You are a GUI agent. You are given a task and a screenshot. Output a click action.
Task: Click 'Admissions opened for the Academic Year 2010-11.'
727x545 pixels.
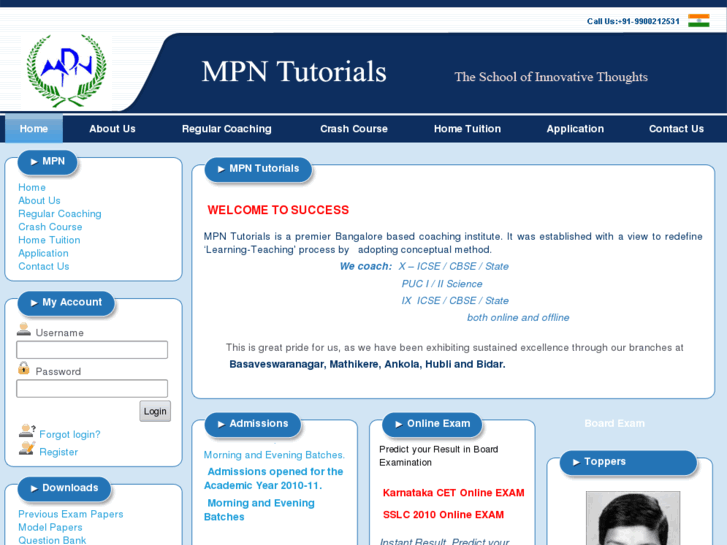pos(274,478)
